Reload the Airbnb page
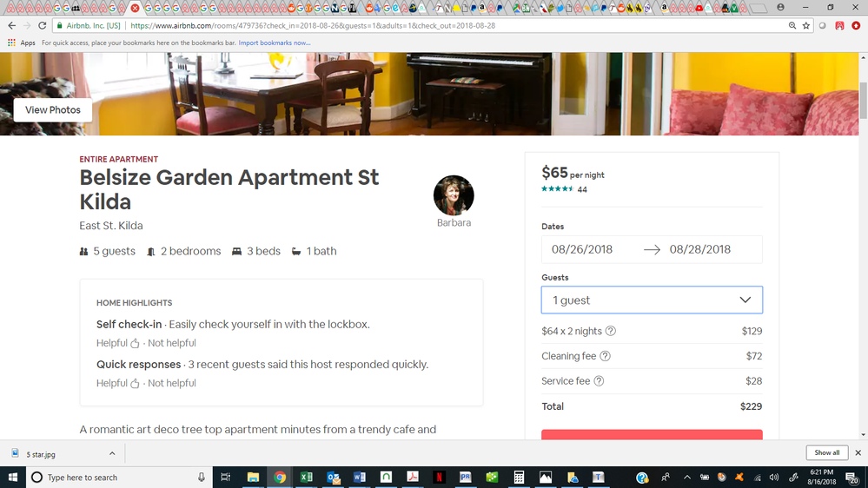Screen dimensions: 868x488 pos(43,26)
